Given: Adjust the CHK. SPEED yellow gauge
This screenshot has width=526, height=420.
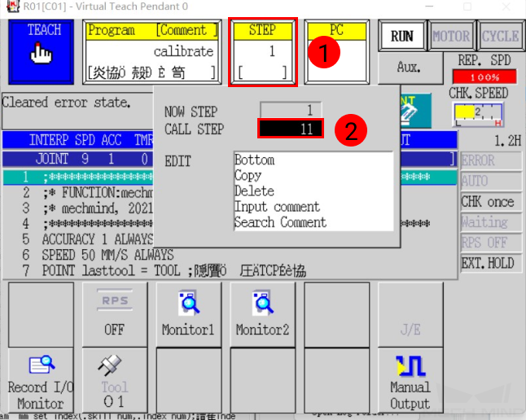Looking at the screenshot, I should tap(478, 114).
